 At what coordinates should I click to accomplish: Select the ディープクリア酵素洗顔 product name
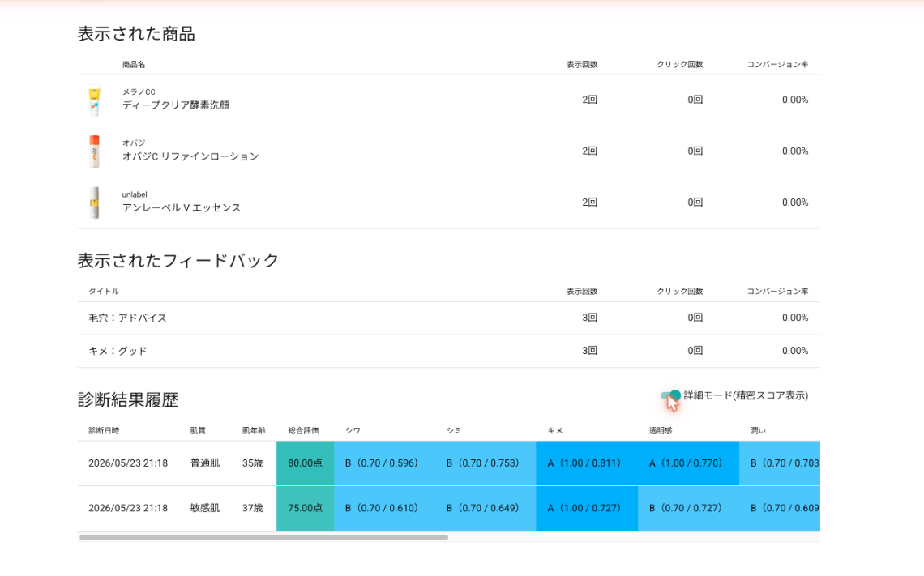176,105
